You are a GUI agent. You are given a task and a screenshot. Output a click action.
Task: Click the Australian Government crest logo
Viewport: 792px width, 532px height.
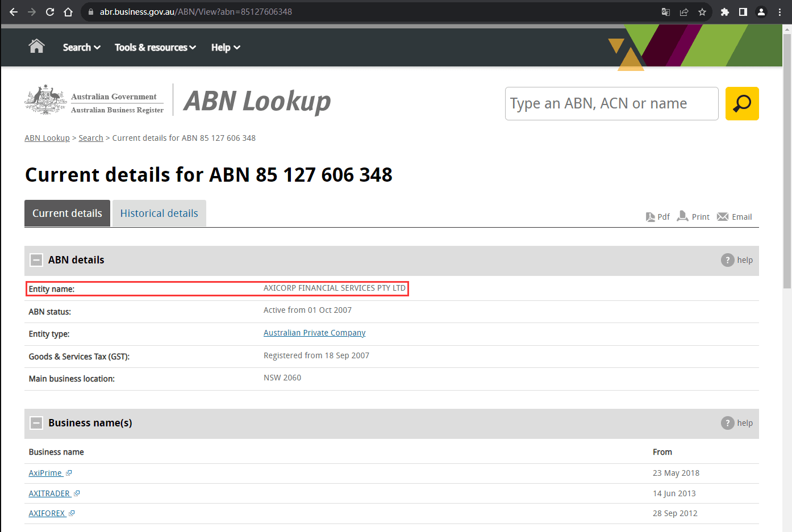pos(45,99)
